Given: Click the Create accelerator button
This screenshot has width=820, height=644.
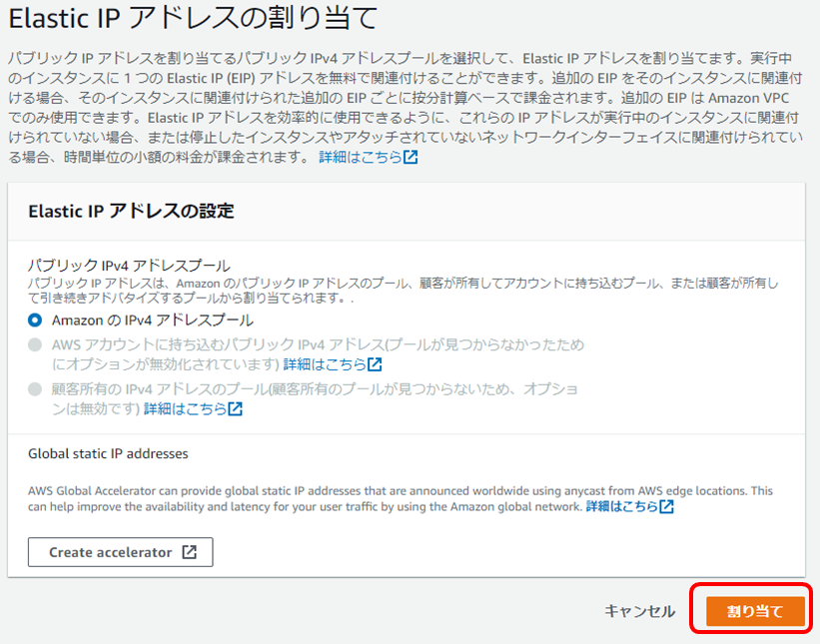Looking at the screenshot, I should tap(120, 552).
